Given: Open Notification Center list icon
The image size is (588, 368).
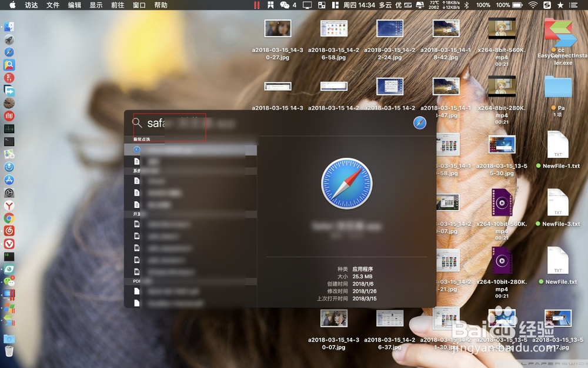Looking at the screenshot, I should coord(573,5).
